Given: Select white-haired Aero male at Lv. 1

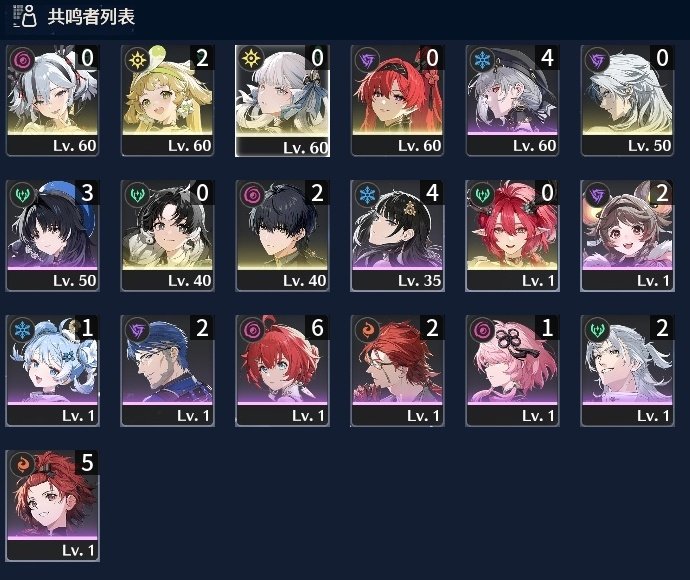Looking at the screenshot, I should point(627,371).
